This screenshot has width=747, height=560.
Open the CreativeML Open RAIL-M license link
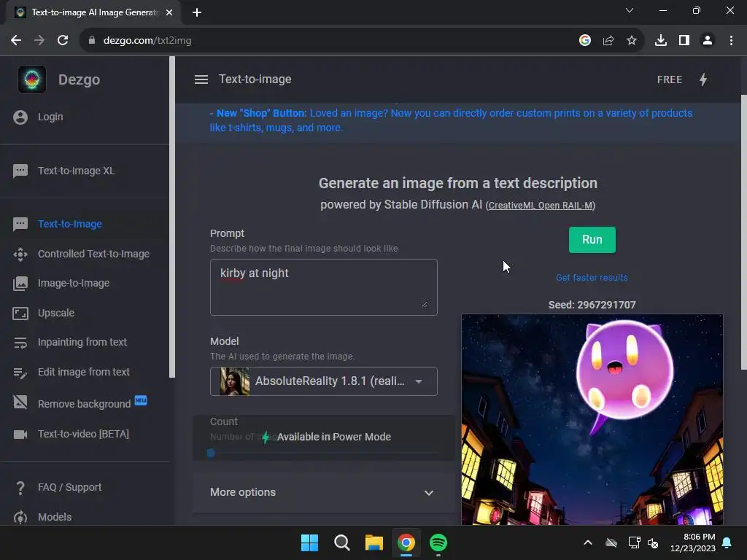(x=541, y=206)
